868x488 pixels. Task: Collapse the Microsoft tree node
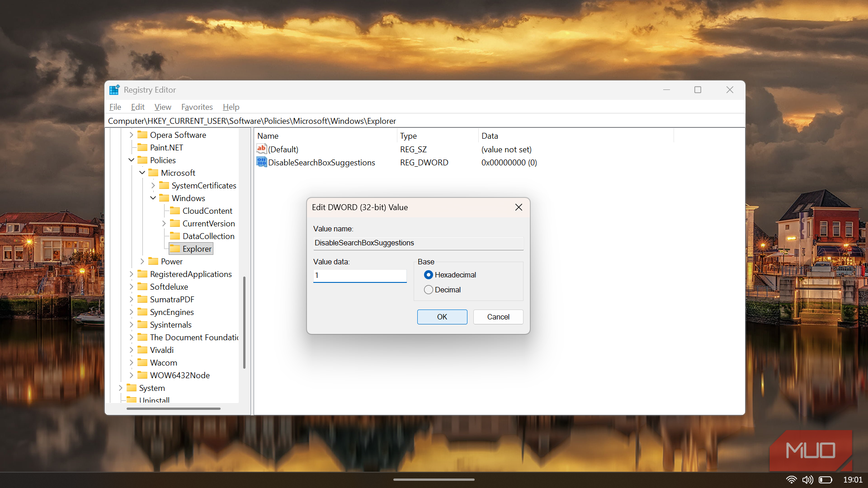tap(142, 173)
